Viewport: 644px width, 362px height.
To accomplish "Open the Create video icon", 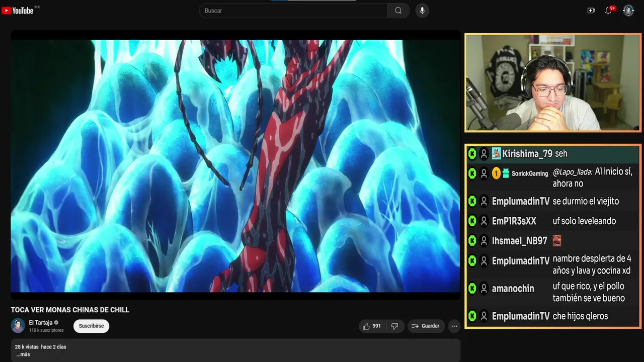I will click(591, 11).
